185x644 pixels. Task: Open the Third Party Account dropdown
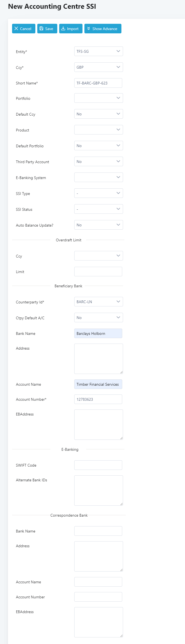coord(98,162)
